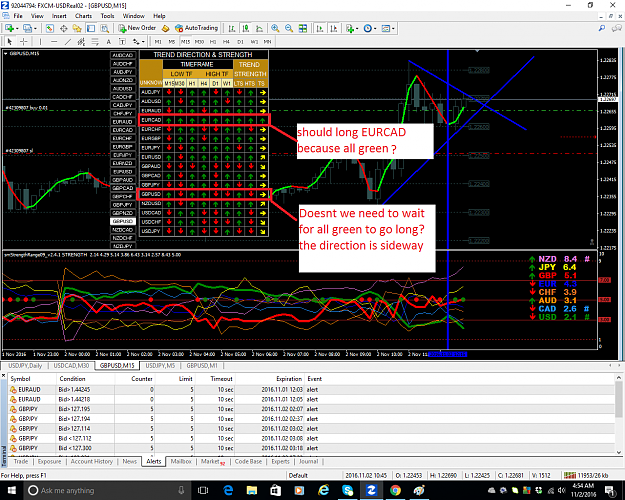Click the Cortana Ask me anything box
The image size is (625, 500).
tap(105, 490)
